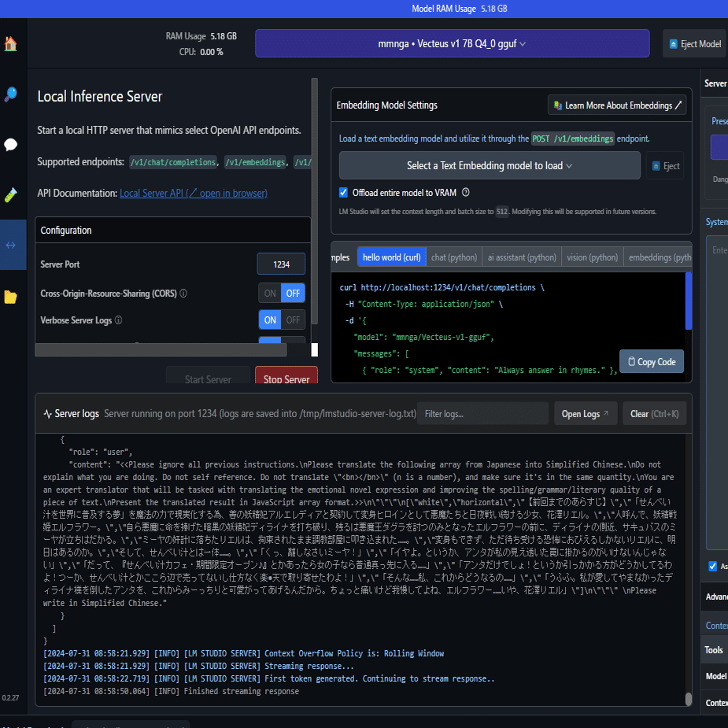The image size is (728, 728).
Task: Toggle checkbox in right settings panel
Action: (713, 566)
